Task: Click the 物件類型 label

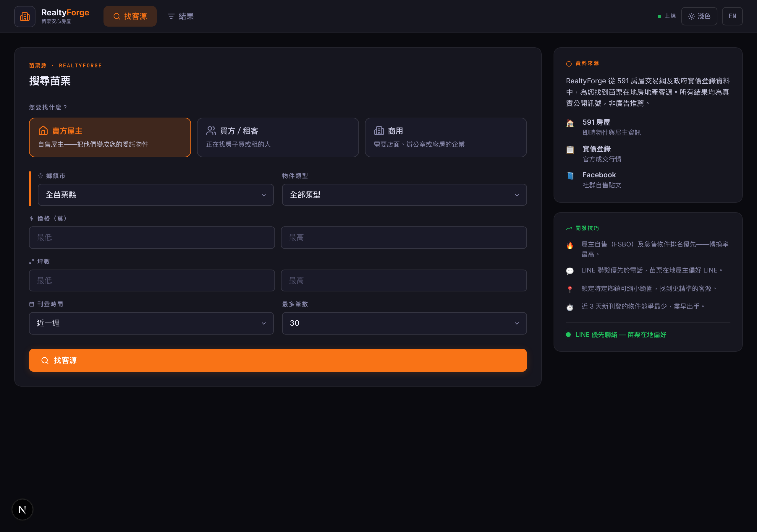Action: 295,176
